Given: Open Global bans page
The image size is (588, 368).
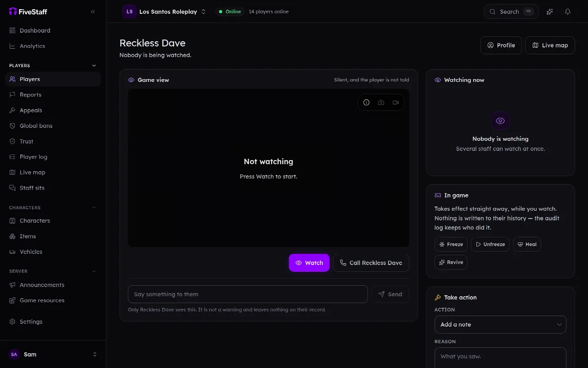Looking at the screenshot, I should (53, 126).
